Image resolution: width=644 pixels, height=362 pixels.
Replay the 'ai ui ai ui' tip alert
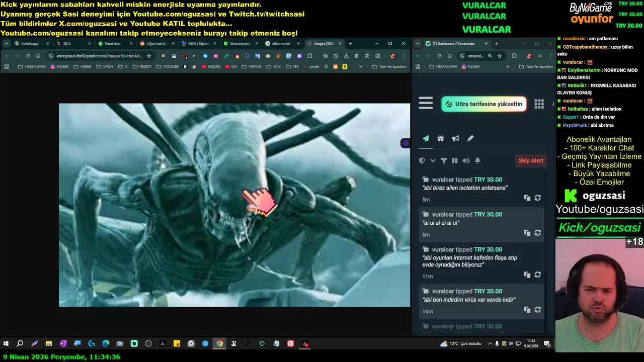(537, 233)
